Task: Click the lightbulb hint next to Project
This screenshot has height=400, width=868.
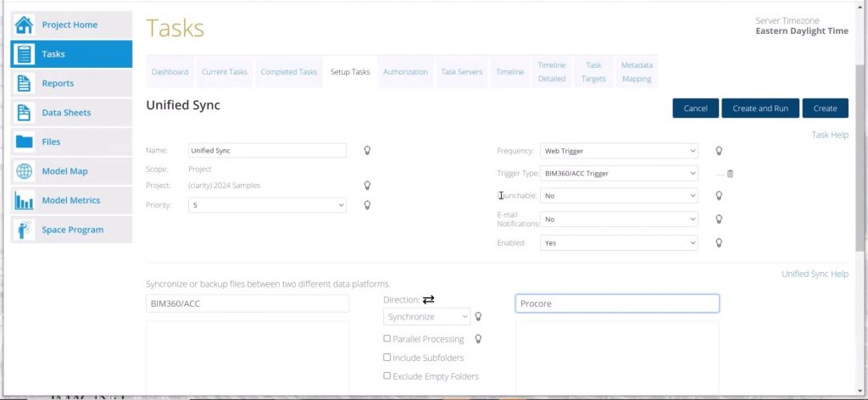Action: [366, 186]
